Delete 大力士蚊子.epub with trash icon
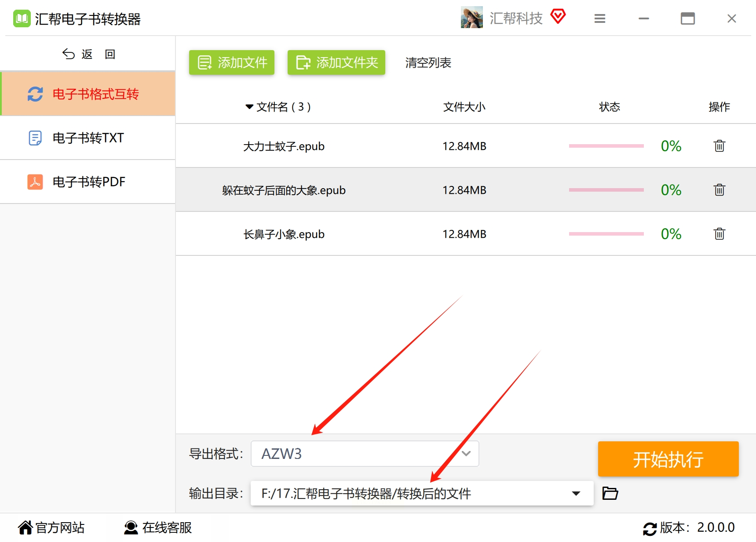 point(719,146)
